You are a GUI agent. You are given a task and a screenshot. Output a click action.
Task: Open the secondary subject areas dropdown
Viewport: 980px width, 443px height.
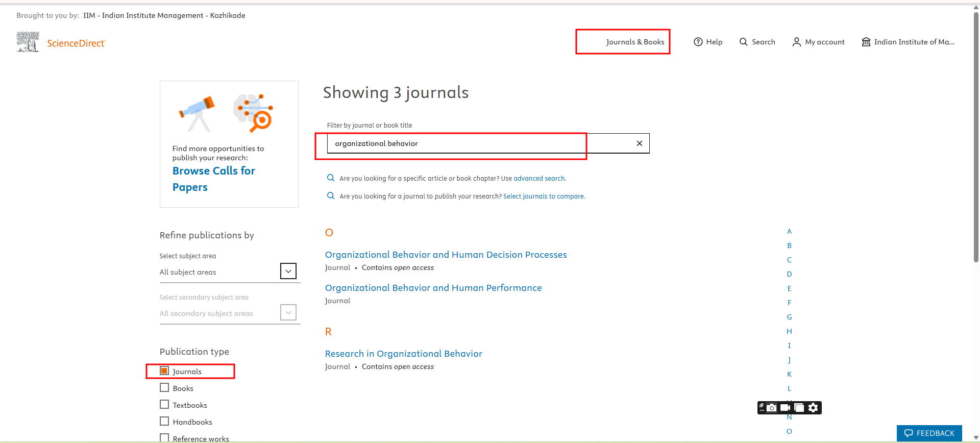(288, 313)
